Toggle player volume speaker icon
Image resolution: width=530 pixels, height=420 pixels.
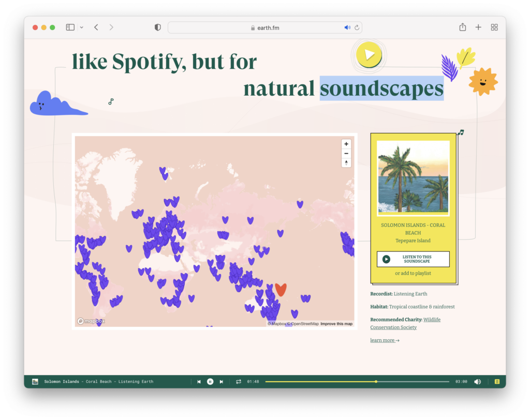477,382
